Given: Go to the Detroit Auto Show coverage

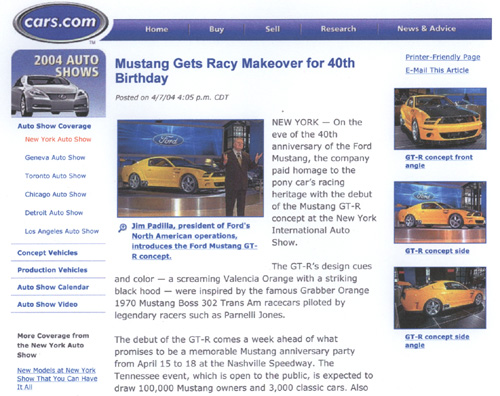Looking at the screenshot, I should point(54,213).
